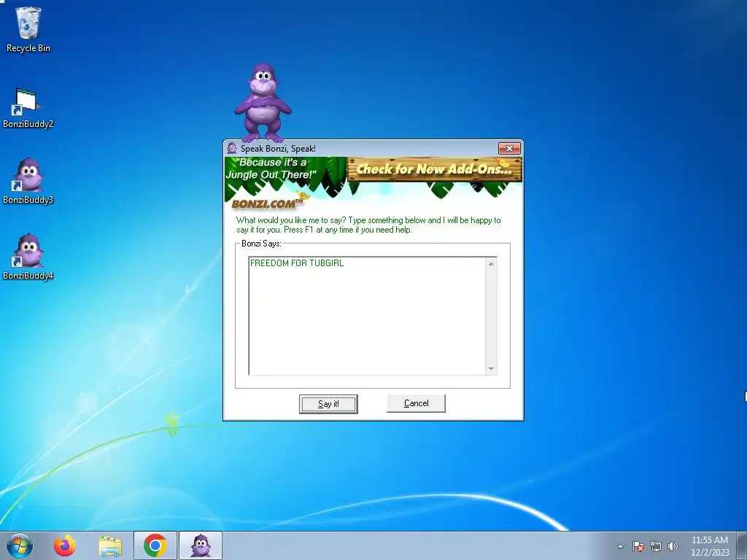Open the Windows Start menu
747x560 pixels.
coord(20,545)
